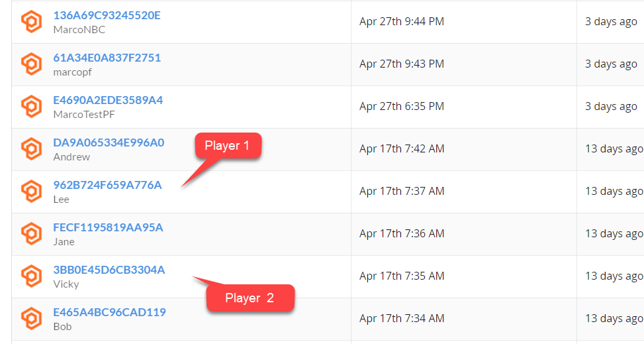644x344 pixels.
Task: Open player ID 61A34E0A837F2751
Action: [x=107, y=58]
